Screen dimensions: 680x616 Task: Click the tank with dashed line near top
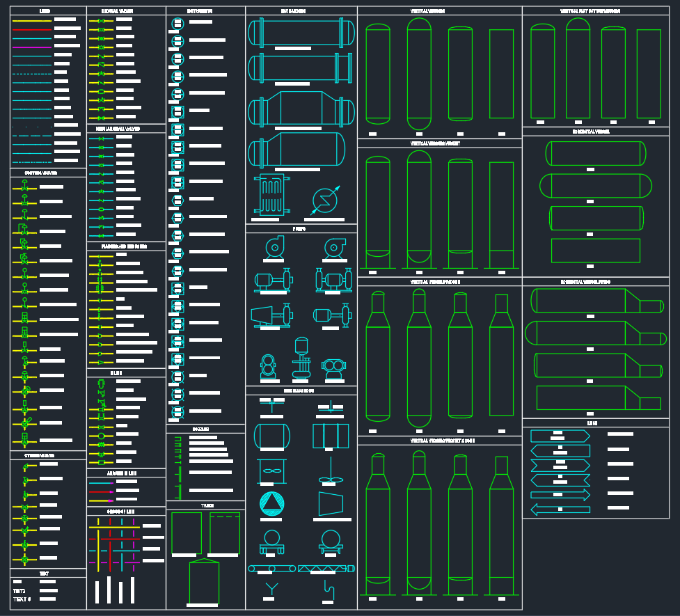pyautogui.click(x=224, y=533)
